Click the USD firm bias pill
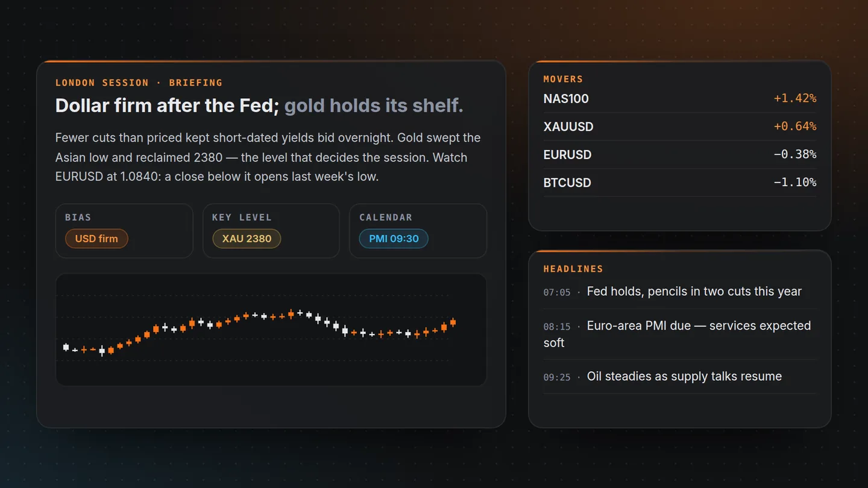 tap(96, 239)
